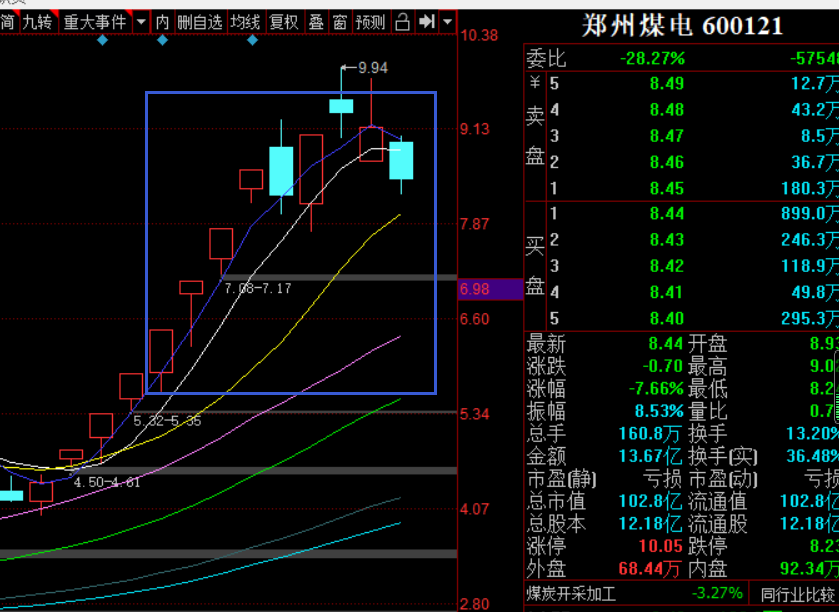The image size is (839, 612).
Task: Open the blue diamond event marker below 内
Action: (163, 40)
